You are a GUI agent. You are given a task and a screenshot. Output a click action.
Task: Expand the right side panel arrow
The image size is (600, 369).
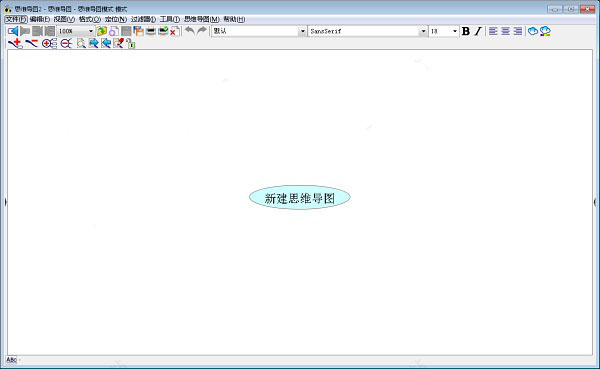click(x=595, y=202)
